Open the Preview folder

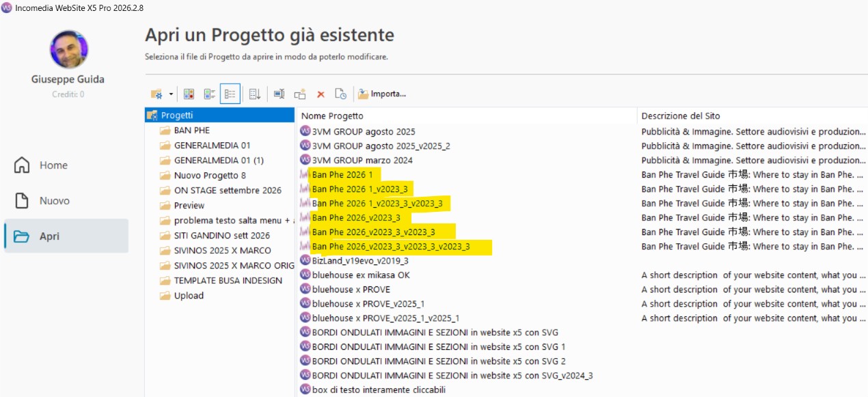point(189,205)
